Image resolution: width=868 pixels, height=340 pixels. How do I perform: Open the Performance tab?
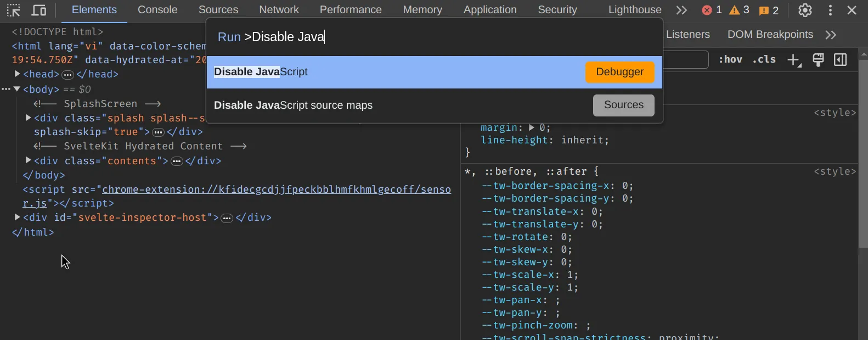point(351,10)
